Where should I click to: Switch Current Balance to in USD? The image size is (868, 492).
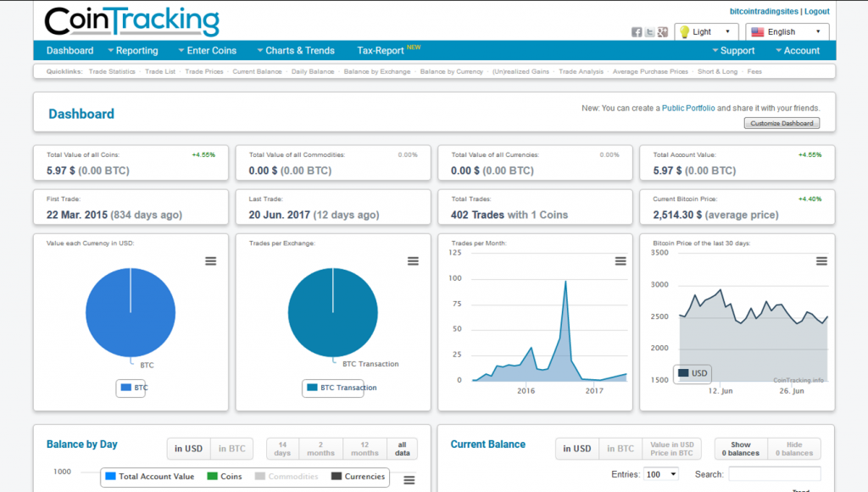pos(576,449)
